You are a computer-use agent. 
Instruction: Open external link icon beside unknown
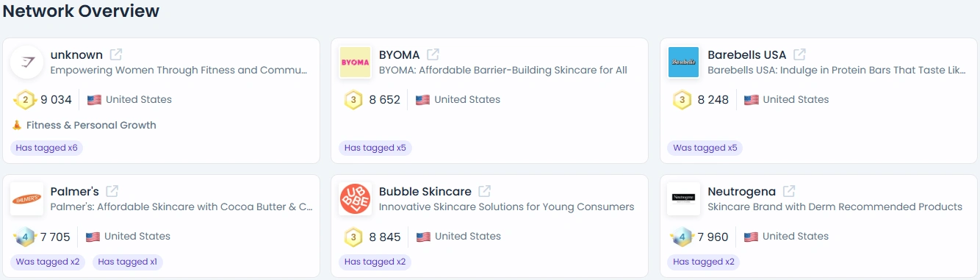[116, 54]
